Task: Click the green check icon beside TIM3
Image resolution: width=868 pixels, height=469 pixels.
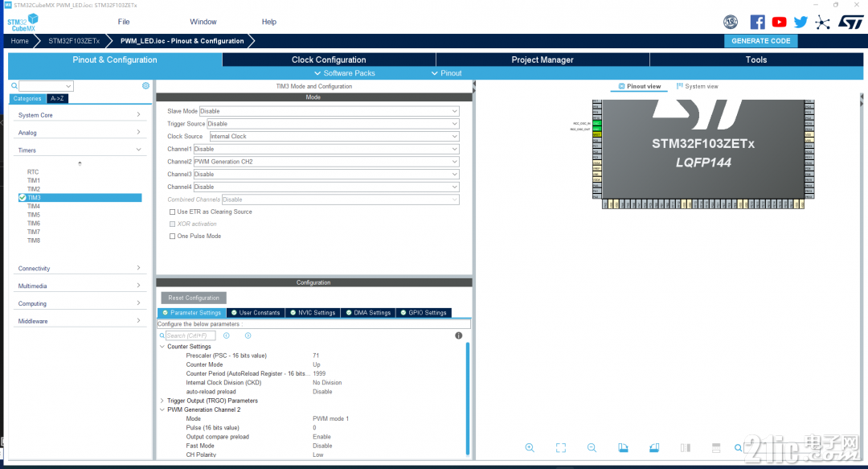Action: point(23,197)
